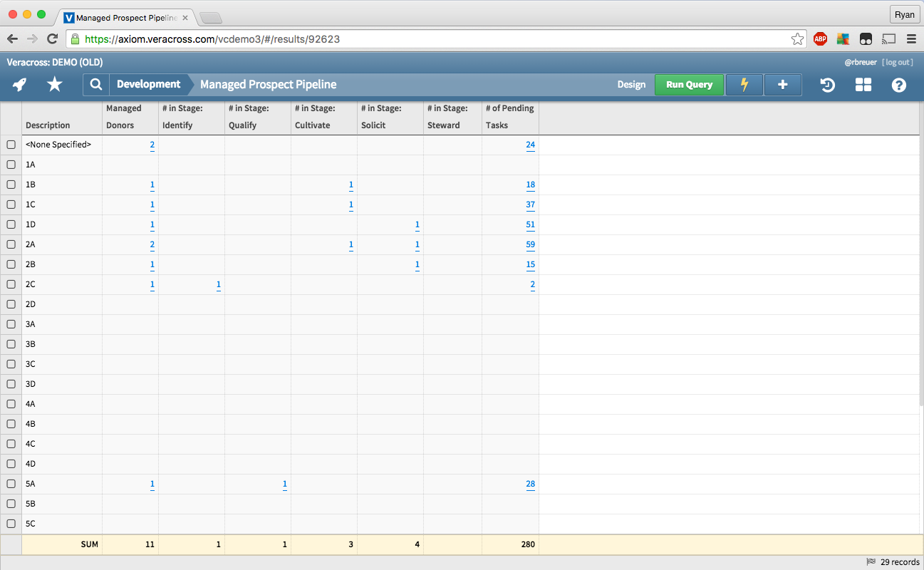Open the Design view
Image resolution: width=924 pixels, height=570 pixels.
tap(631, 85)
